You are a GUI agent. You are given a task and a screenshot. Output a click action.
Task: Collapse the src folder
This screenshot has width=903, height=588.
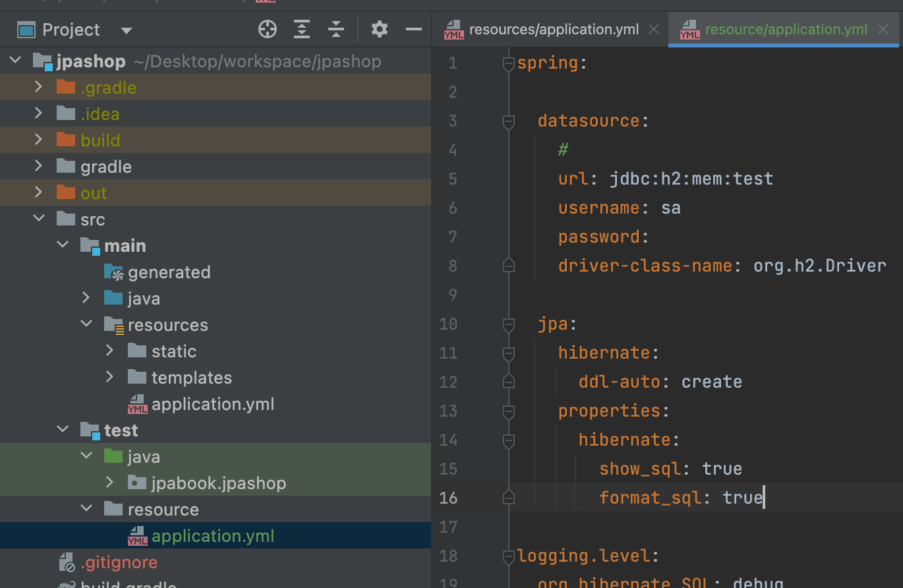(x=38, y=219)
